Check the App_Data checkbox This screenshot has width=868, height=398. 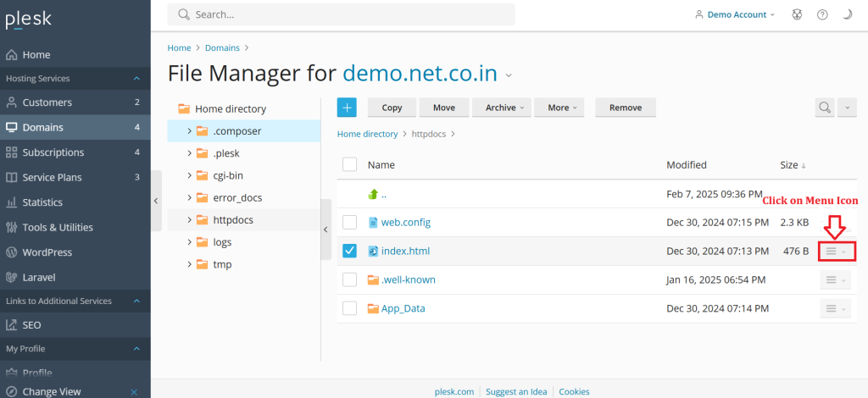click(349, 308)
